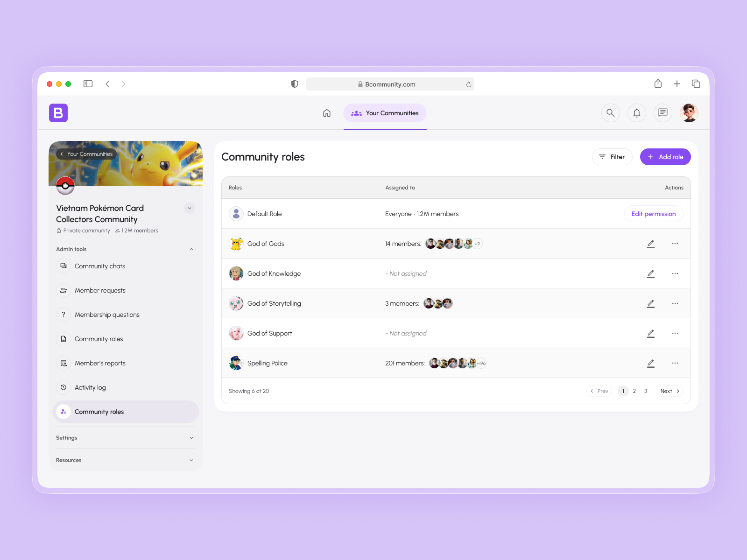The width and height of the screenshot is (747, 560).
Task: Open more options for God of Support
Action: coord(675,333)
